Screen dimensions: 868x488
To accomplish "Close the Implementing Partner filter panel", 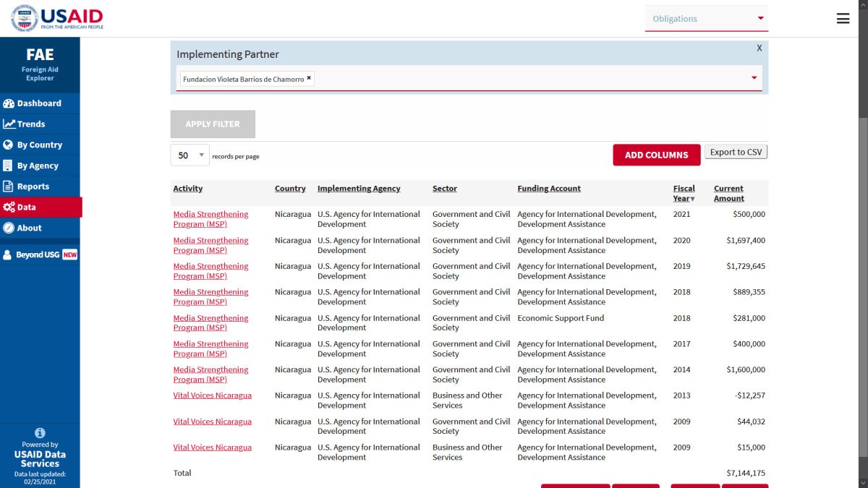I will point(759,48).
